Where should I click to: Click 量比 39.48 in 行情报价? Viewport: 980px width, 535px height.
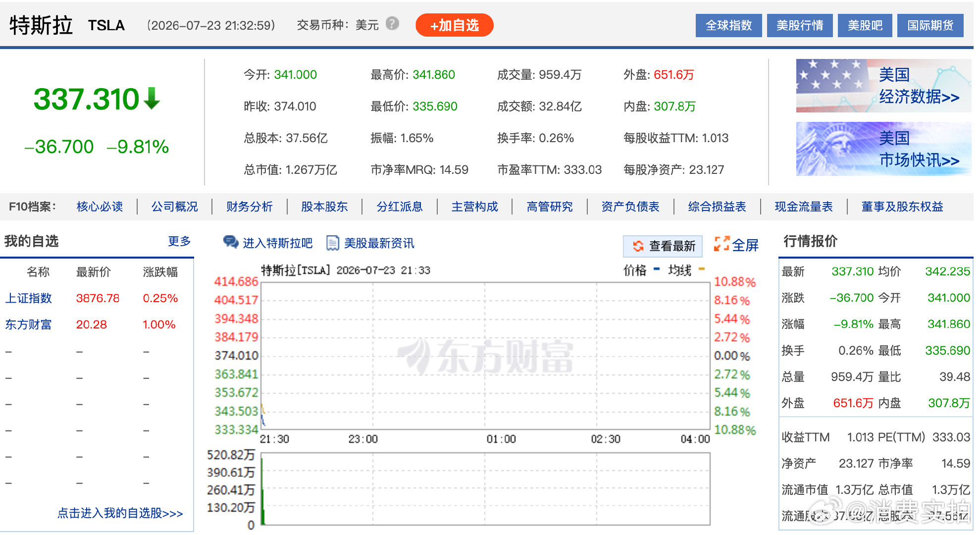pos(955,377)
